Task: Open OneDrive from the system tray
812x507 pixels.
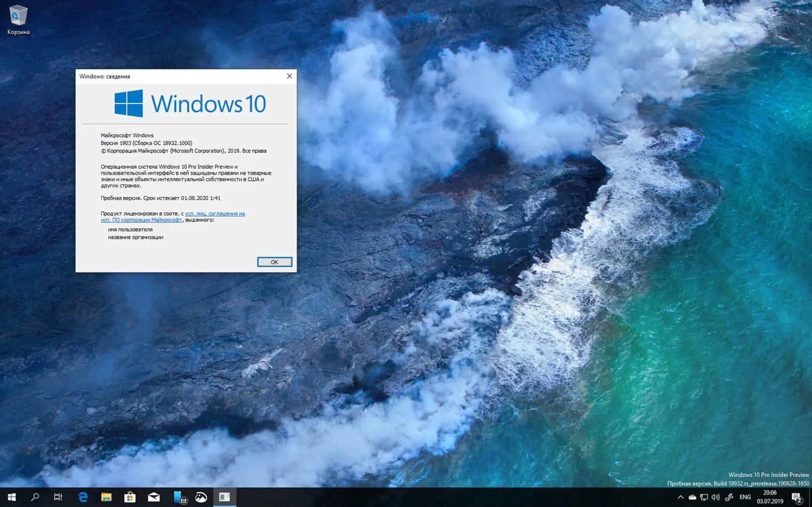Action: coord(692,497)
